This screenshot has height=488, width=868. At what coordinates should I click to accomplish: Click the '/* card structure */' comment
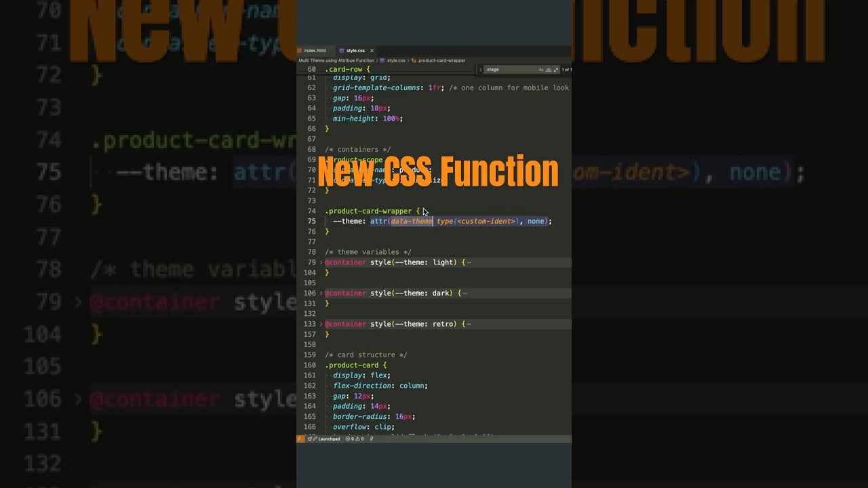pyautogui.click(x=366, y=355)
